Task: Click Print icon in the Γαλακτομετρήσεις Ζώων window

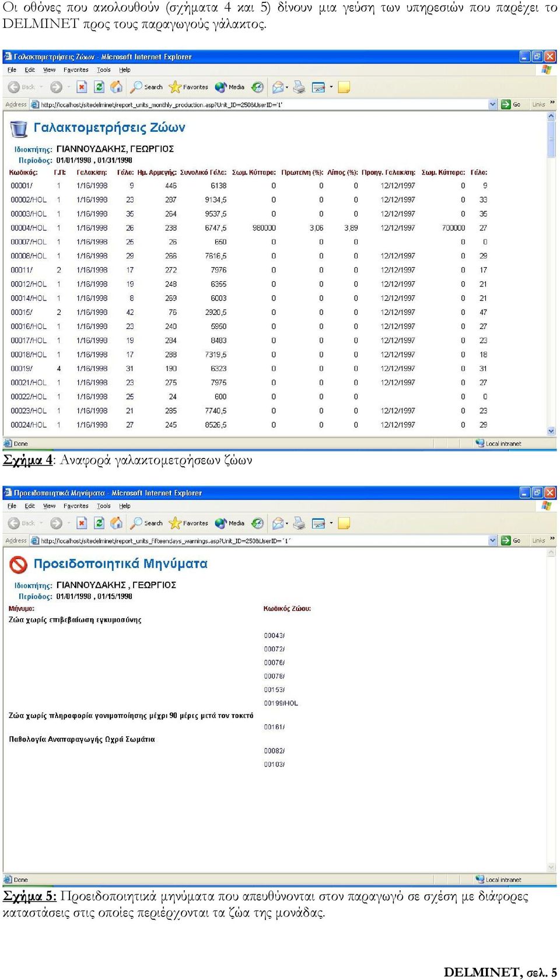Action: 299,87
